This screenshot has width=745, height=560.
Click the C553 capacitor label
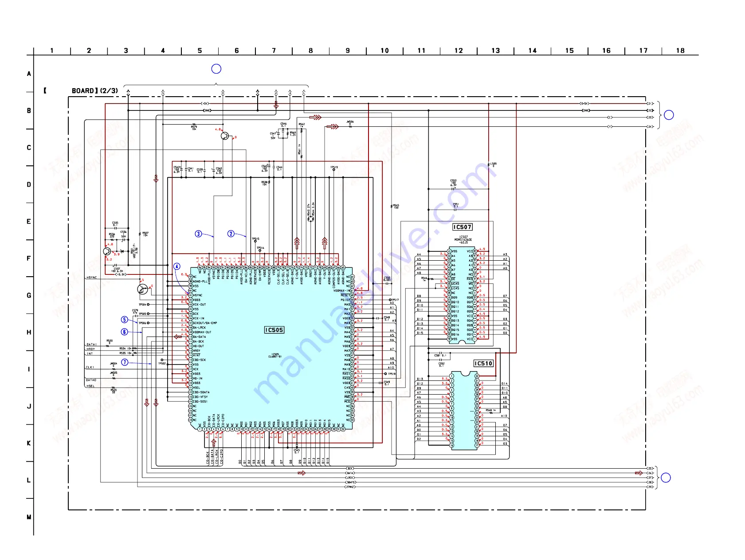click(x=453, y=183)
